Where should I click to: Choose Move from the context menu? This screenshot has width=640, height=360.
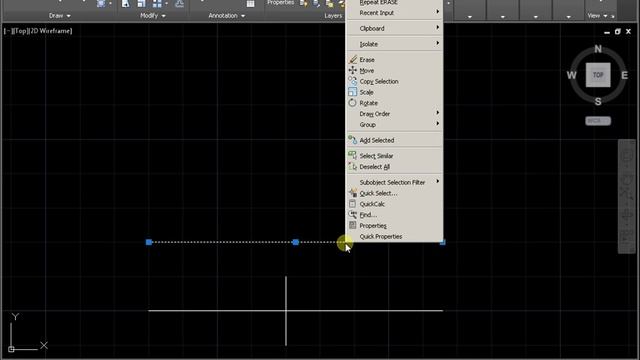coord(394,71)
